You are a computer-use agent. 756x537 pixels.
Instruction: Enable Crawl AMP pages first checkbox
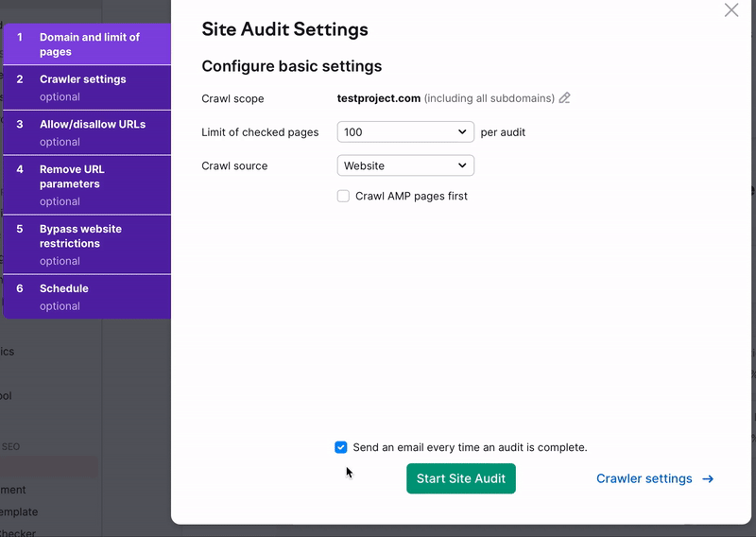click(343, 196)
